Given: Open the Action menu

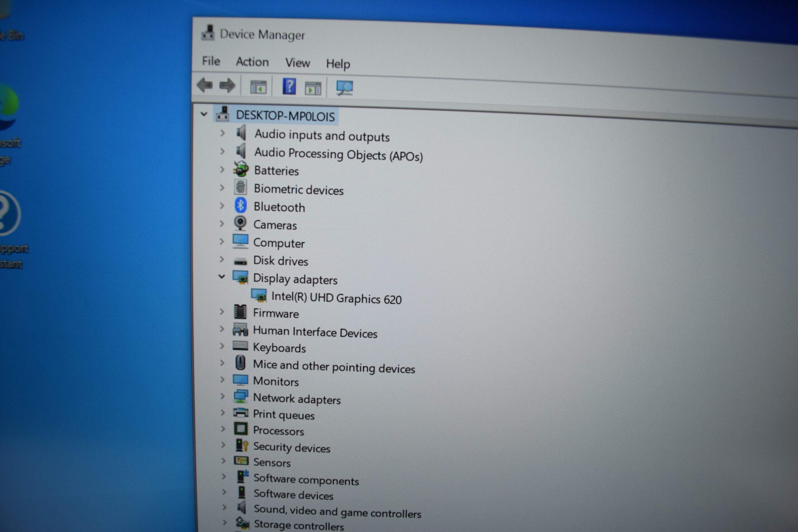Looking at the screenshot, I should click(252, 62).
